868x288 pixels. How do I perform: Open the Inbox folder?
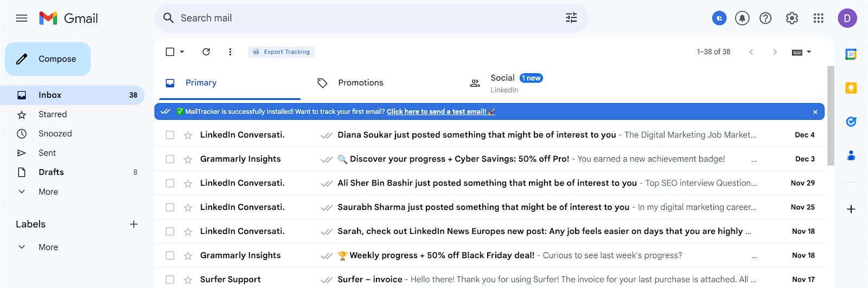[72, 95]
